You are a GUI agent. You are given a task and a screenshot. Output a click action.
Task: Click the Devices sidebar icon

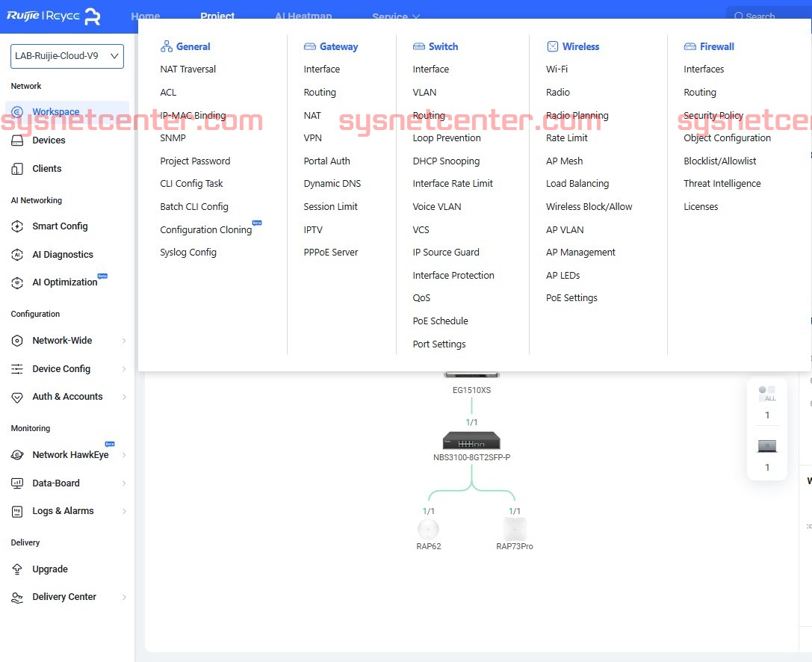click(17, 140)
